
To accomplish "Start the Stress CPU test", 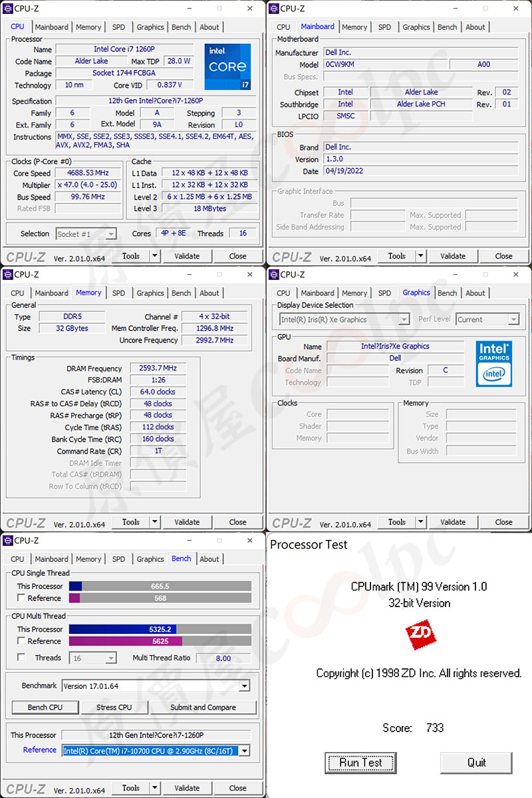I will pyautogui.click(x=114, y=708).
